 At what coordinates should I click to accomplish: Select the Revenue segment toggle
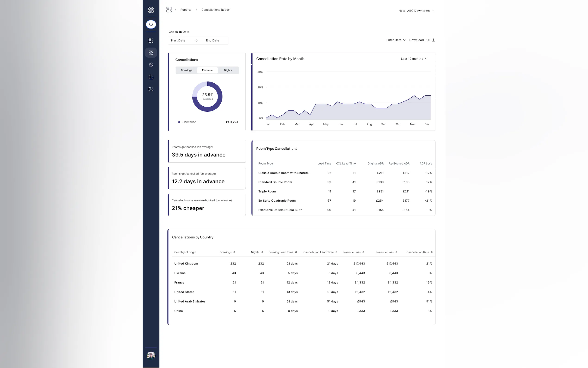point(207,70)
